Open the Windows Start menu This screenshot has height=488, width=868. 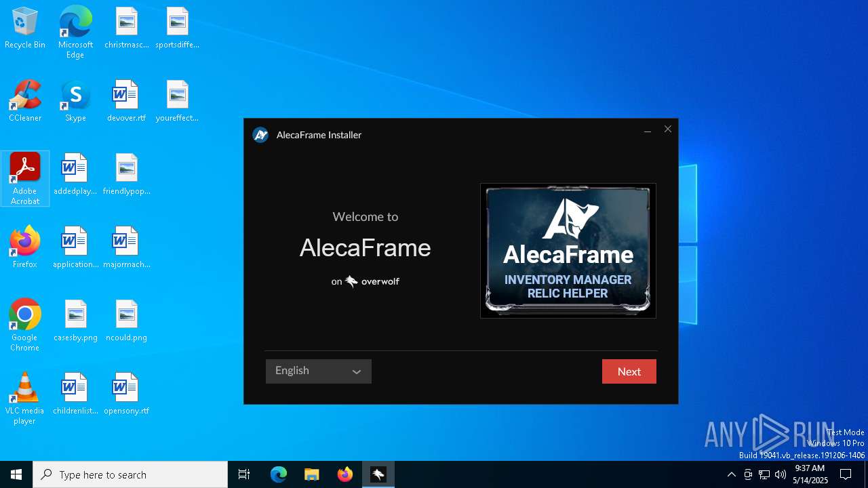(x=16, y=474)
